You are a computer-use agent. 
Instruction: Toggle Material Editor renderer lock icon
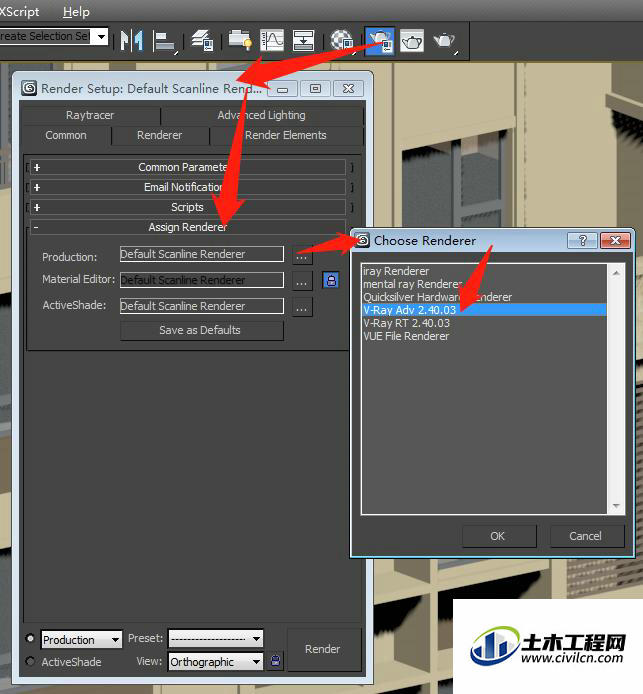[331, 280]
